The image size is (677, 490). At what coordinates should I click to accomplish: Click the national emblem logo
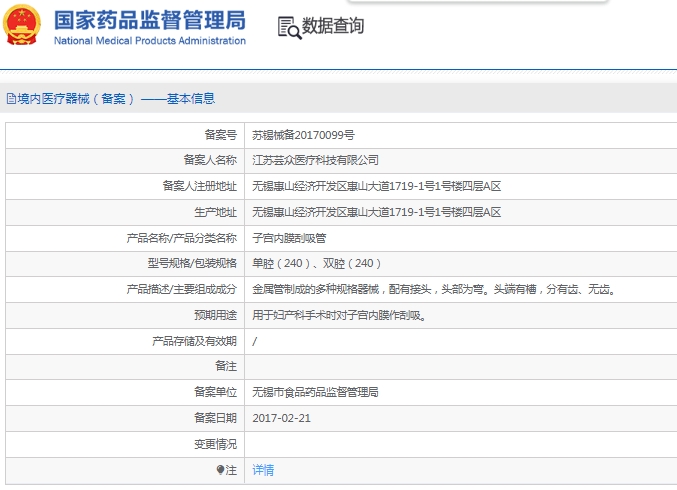[22, 25]
